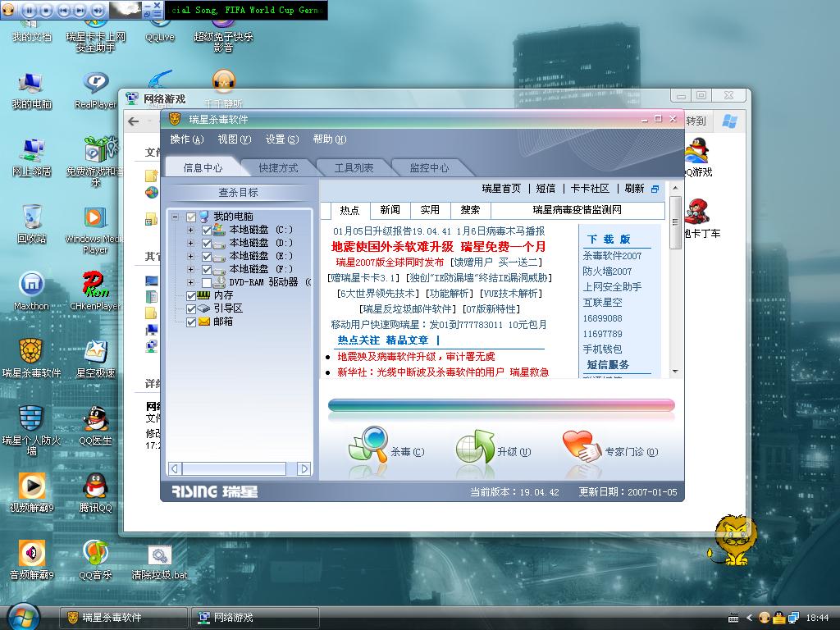Toggle the 我的电脑 root checkbox
The height and width of the screenshot is (630, 840).
pos(191,217)
